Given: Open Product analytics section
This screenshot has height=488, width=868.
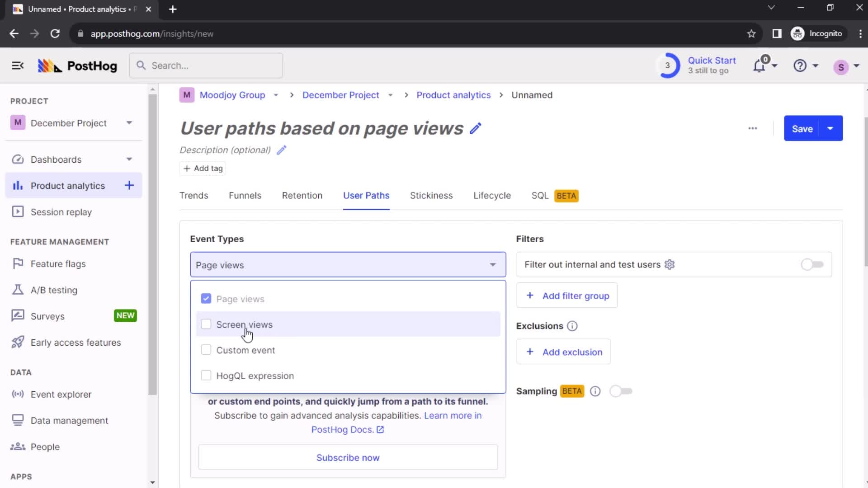Looking at the screenshot, I should tap(67, 185).
